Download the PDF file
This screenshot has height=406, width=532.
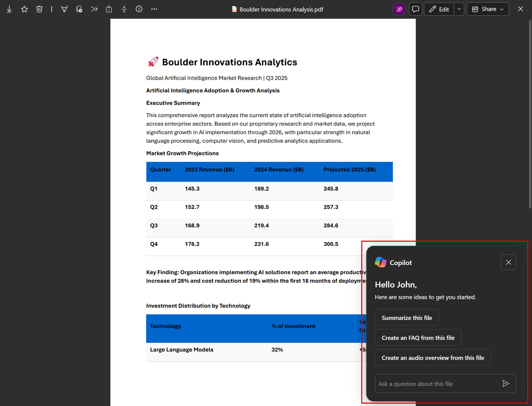9,9
